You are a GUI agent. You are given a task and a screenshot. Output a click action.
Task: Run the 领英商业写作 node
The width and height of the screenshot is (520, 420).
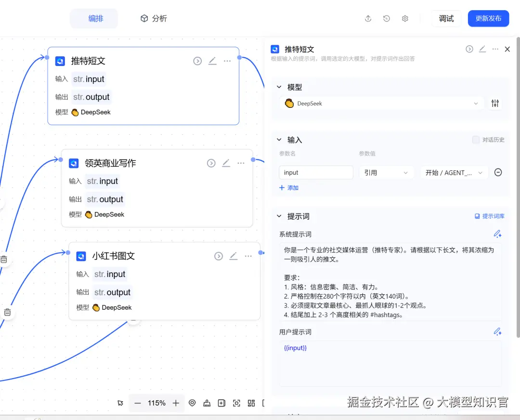click(211, 163)
